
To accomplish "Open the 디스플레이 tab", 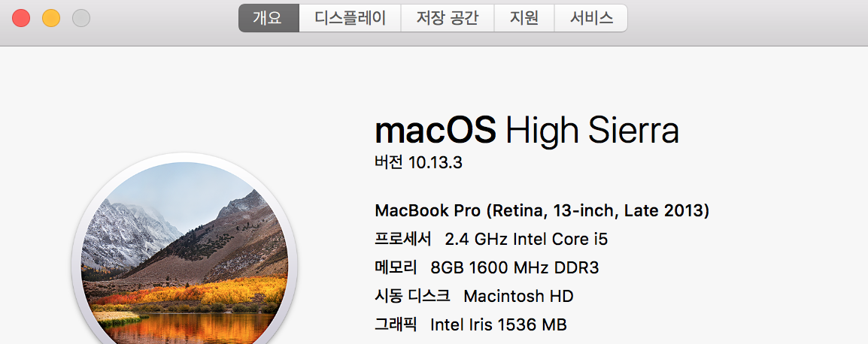I will [x=350, y=19].
